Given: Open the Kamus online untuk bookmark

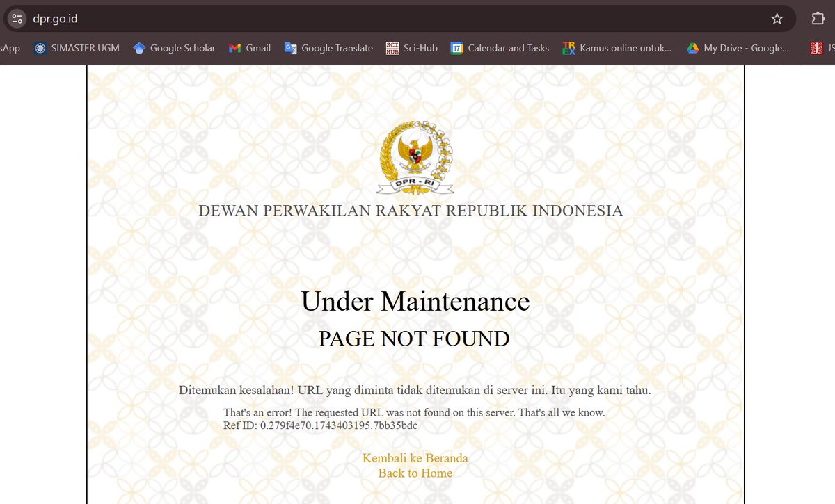Looking at the screenshot, I should tap(617, 48).
